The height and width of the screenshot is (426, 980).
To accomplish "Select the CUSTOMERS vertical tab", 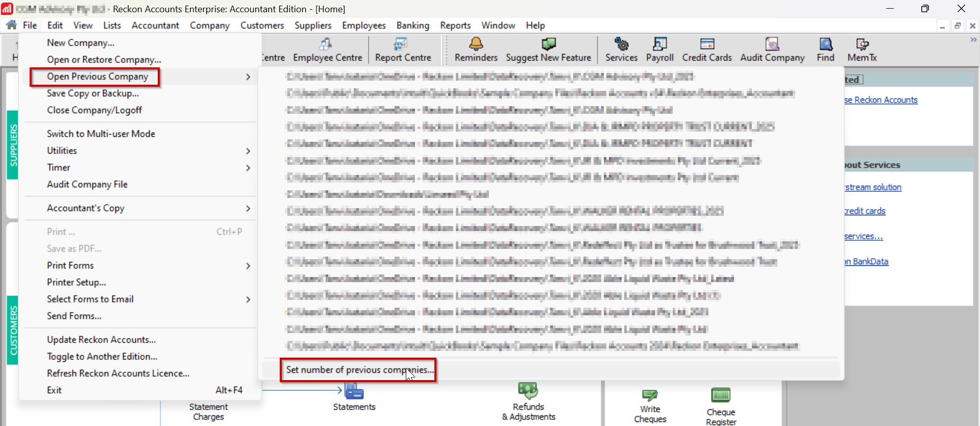I will (13, 330).
